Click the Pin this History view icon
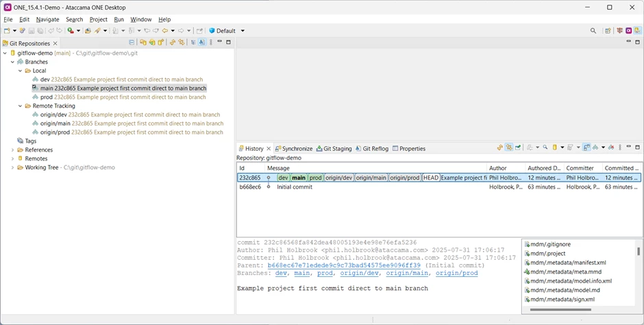This screenshot has height=325, width=644. pos(518,147)
